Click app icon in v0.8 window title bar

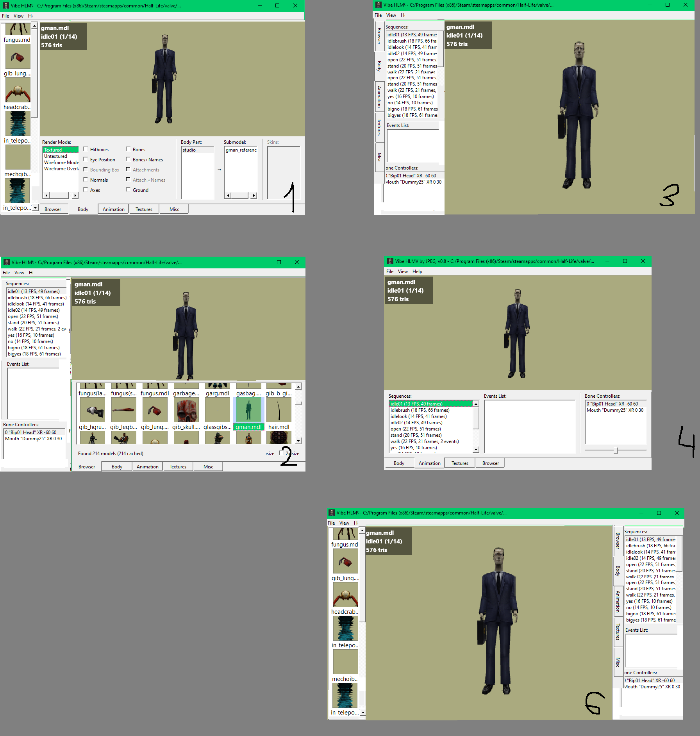point(390,261)
